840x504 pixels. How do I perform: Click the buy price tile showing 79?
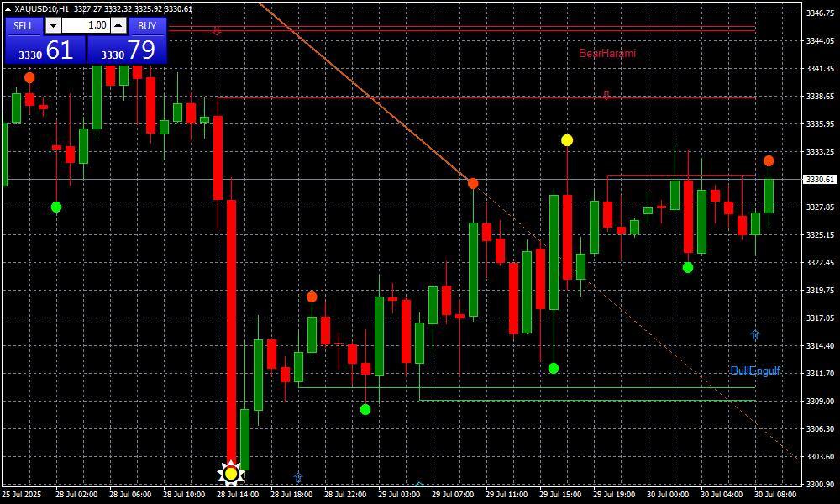(x=128, y=50)
